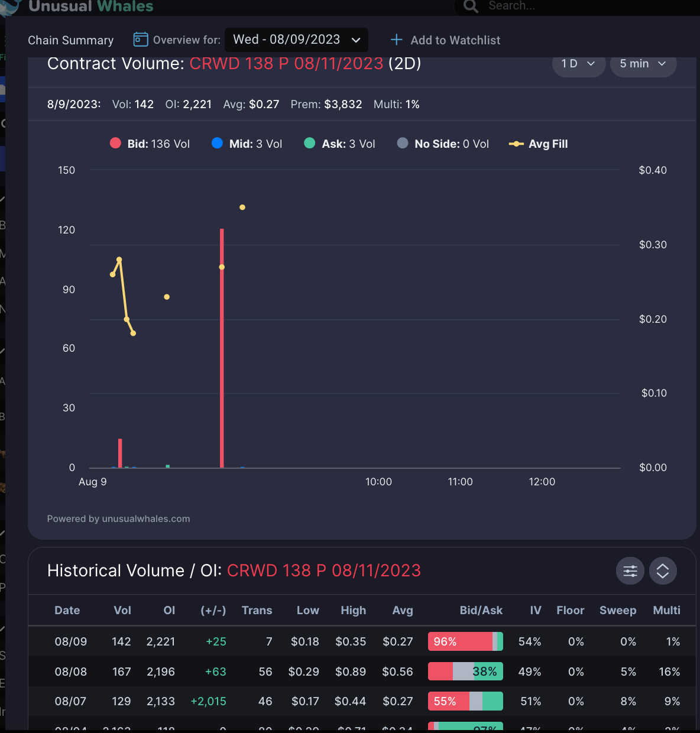Image resolution: width=700 pixels, height=733 pixels.
Task: Click the CRWD 138 P 08/11/2023 contract title
Action: [x=286, y=63]
